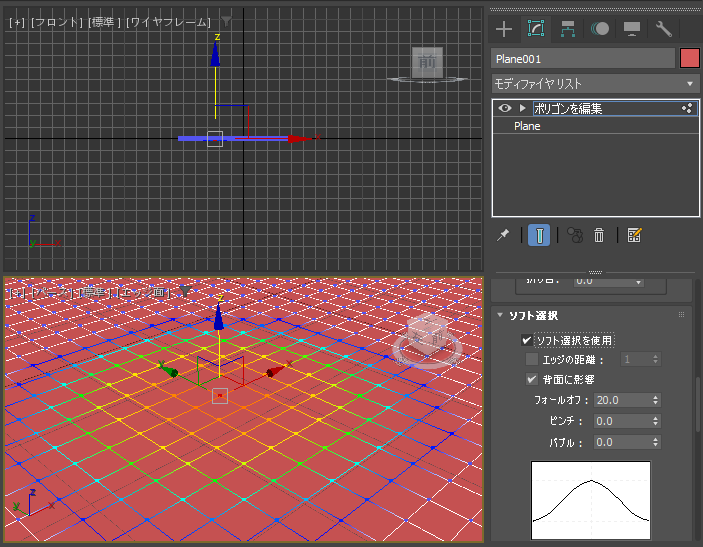Viewport: 703px width, 547px height.
Task: Click the バブル spinner arrows
Action: click(655, 442)
